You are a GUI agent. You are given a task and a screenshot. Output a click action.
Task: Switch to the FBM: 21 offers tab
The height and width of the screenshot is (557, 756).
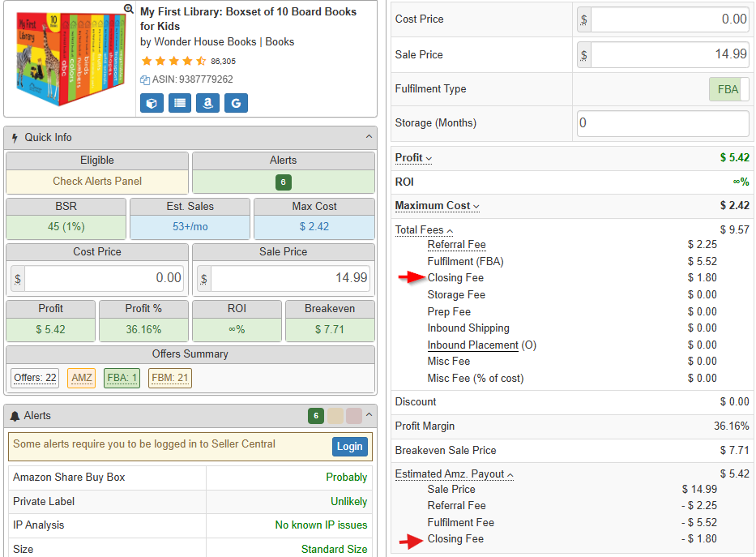[x=169, y=378]
